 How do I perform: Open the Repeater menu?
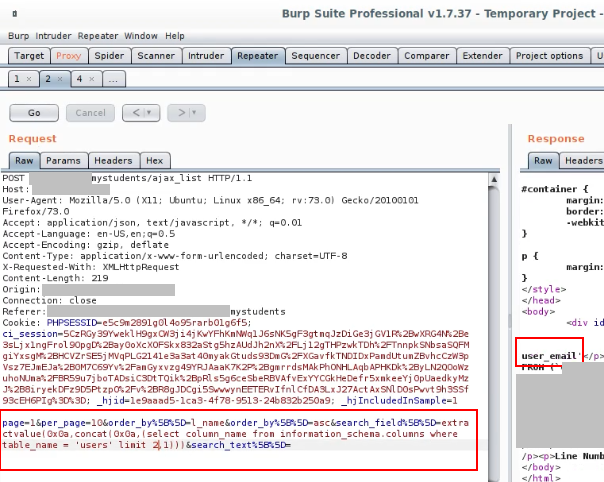point(98,36)
